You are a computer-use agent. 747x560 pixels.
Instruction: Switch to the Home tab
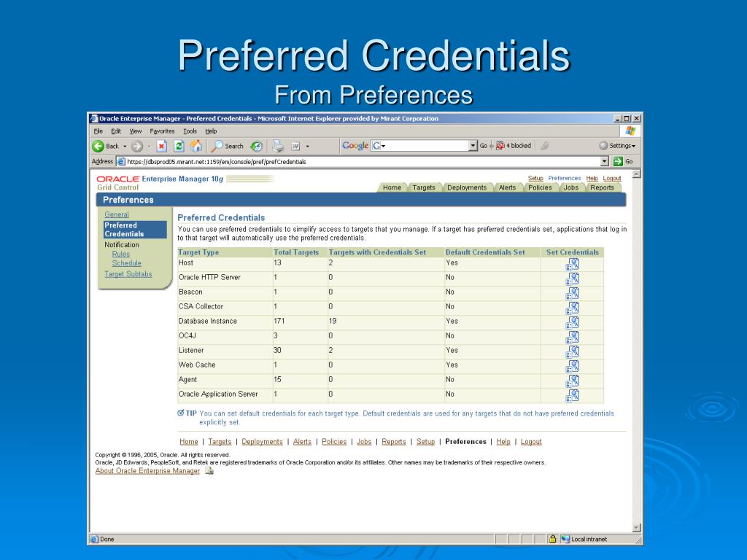click(392, 187)
